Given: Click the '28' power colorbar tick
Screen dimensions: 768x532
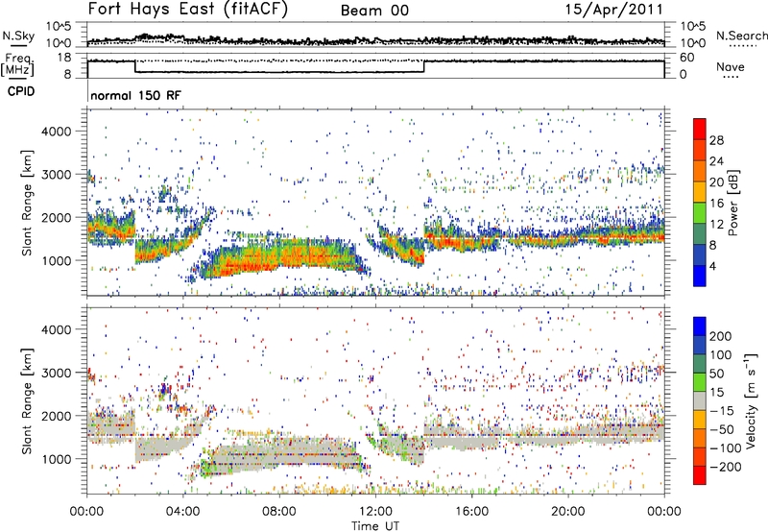Looking at the screenshot, I should pos(716,140).
